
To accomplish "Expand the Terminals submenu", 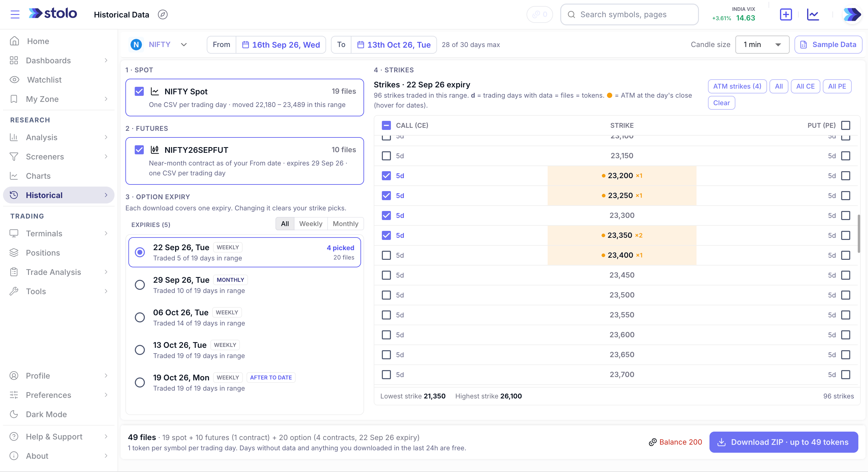I will (x=59, y=234).
